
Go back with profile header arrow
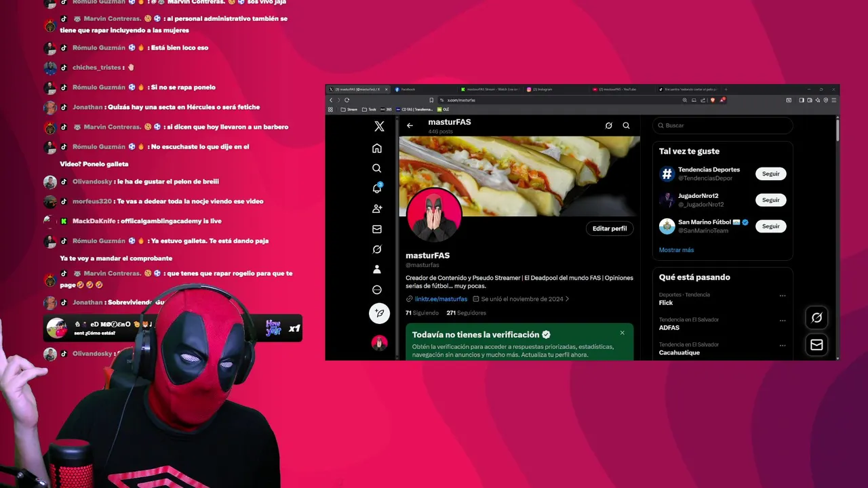(x=410, y=125)
